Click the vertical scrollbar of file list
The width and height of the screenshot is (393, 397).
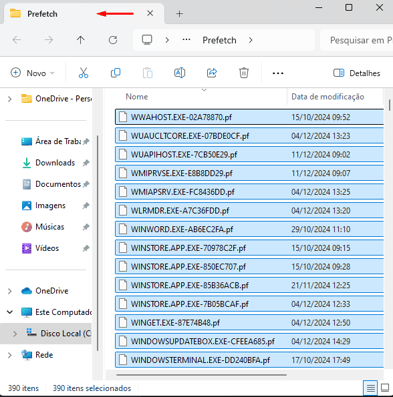389,105
